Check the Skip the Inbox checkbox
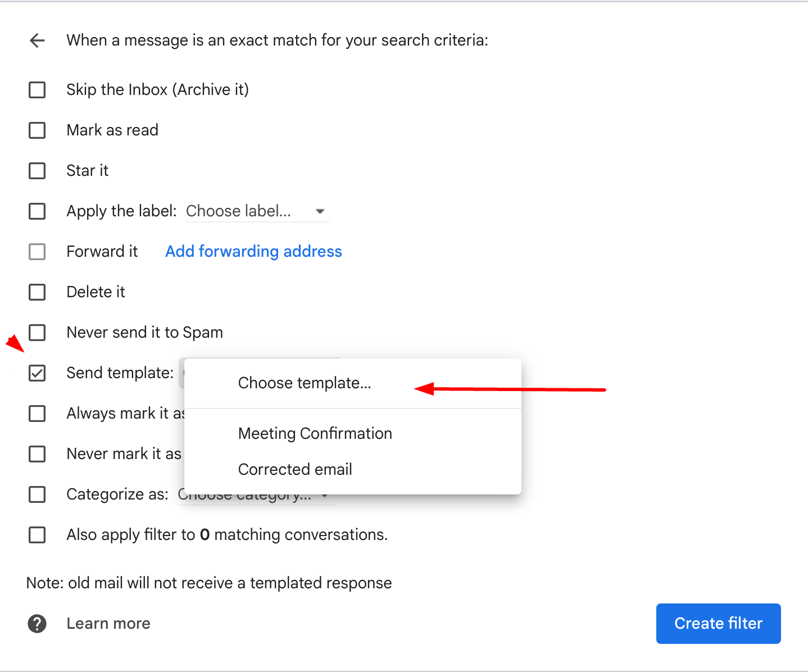 [37, 90]
